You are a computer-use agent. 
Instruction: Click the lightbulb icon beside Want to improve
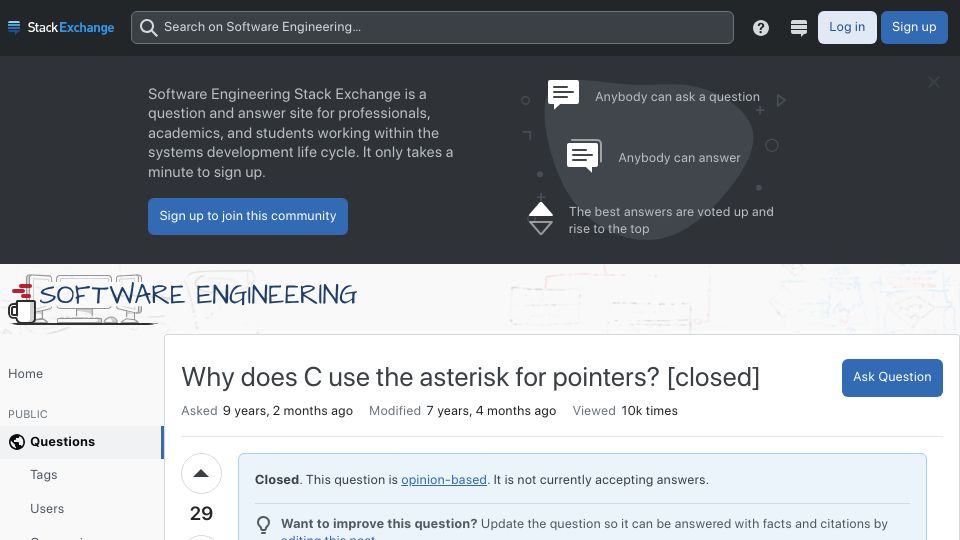point(263,525)
